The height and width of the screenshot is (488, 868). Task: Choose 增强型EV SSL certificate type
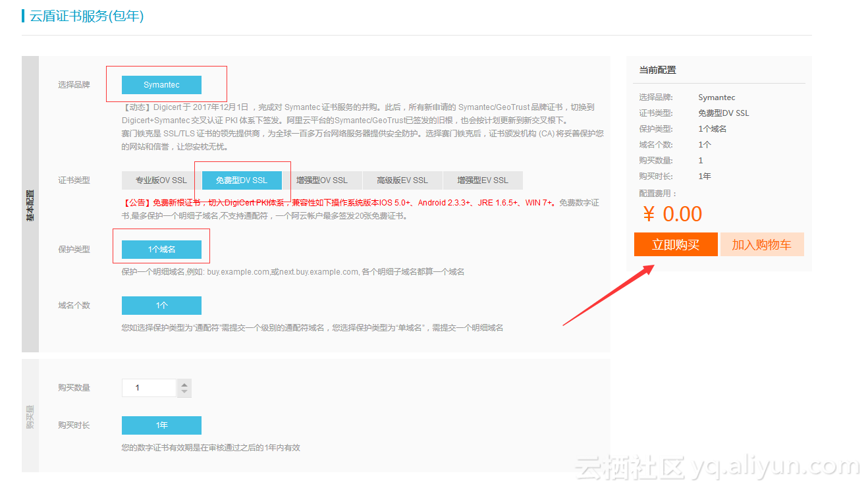[483, 180]
